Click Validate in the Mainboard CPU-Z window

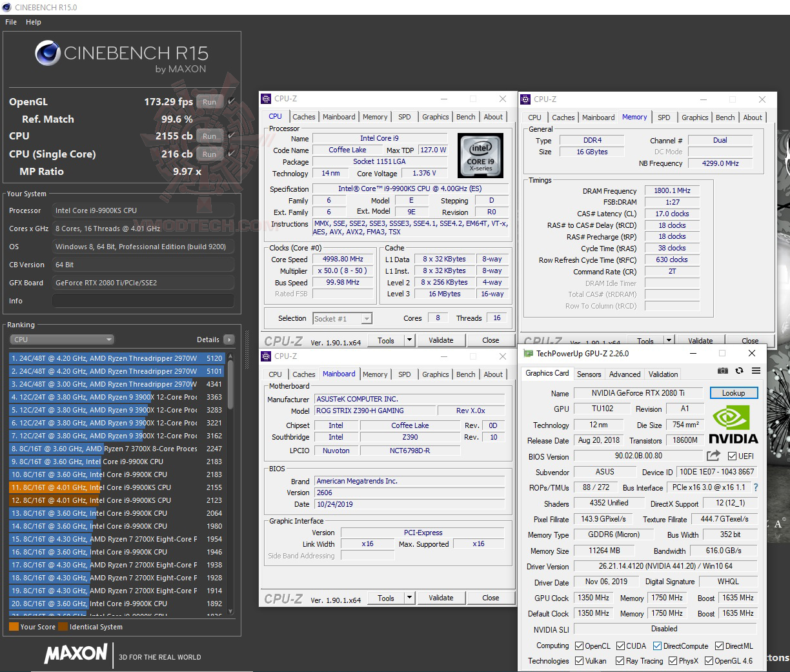tap(441, 598)
